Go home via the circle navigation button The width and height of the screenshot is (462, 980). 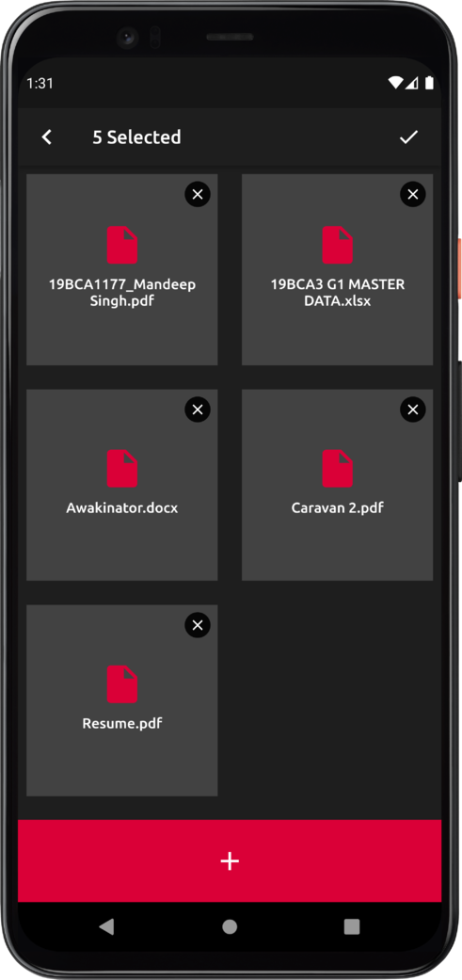(x=230, y=926)
